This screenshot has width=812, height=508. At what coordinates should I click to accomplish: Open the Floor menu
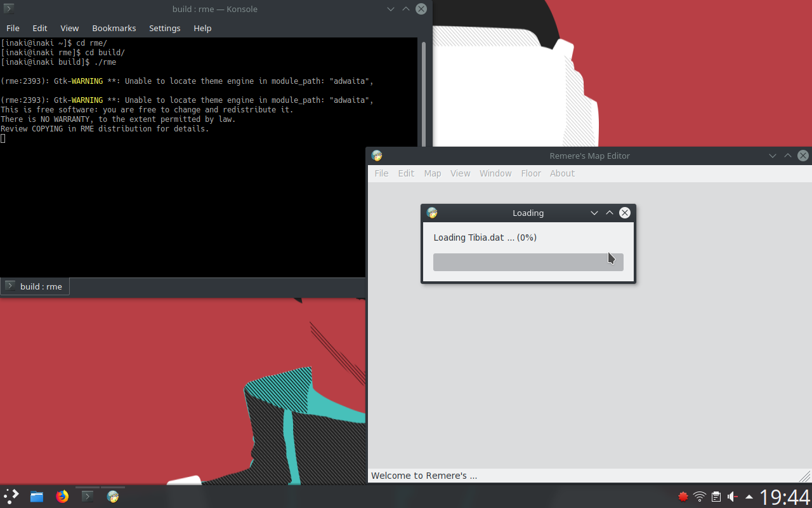531,173
